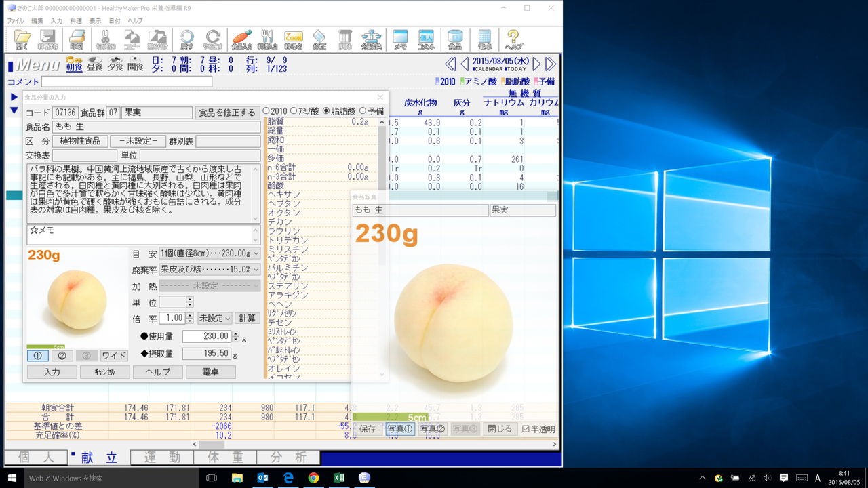Open Excel from the Windows taskbar
This screenshot has width=868, height=488.
pos(338,478)
